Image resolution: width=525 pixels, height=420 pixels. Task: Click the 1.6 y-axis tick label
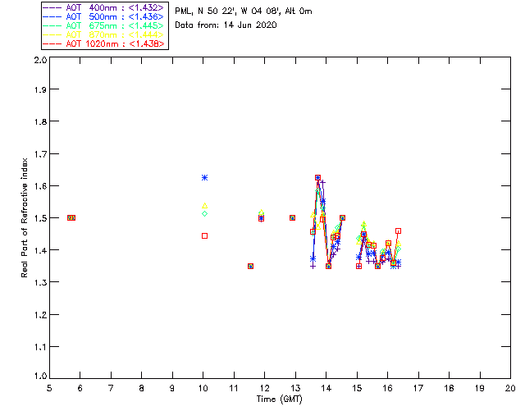pos(40,186)
